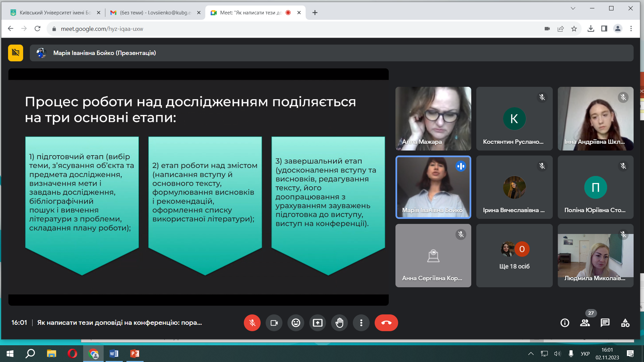
Task: Open the activities shapes icon
Action: (x=625, y=323)
